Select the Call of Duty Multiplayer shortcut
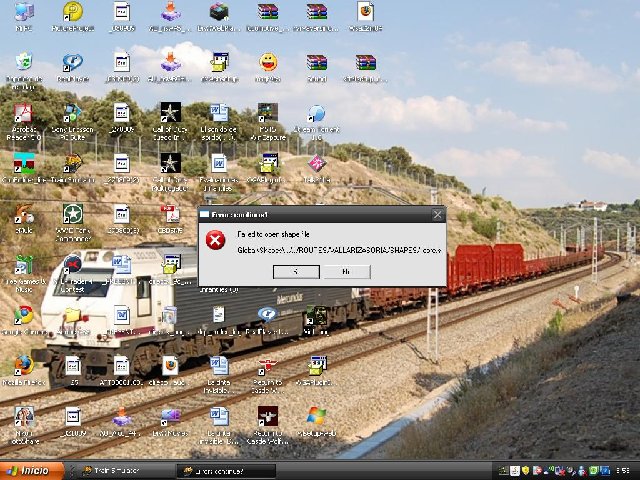The width and height of the screenshot is (640, 480). pos(170,163)
